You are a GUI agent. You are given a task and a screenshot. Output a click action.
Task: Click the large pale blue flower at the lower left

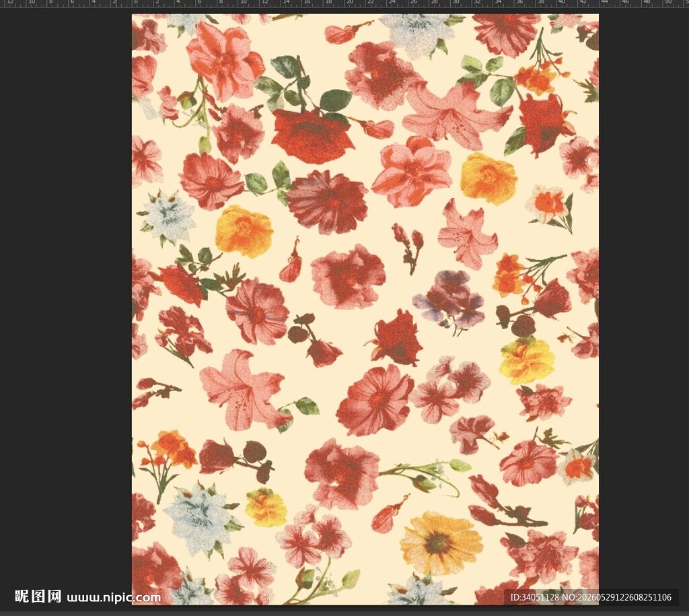[x=201, y=518]
